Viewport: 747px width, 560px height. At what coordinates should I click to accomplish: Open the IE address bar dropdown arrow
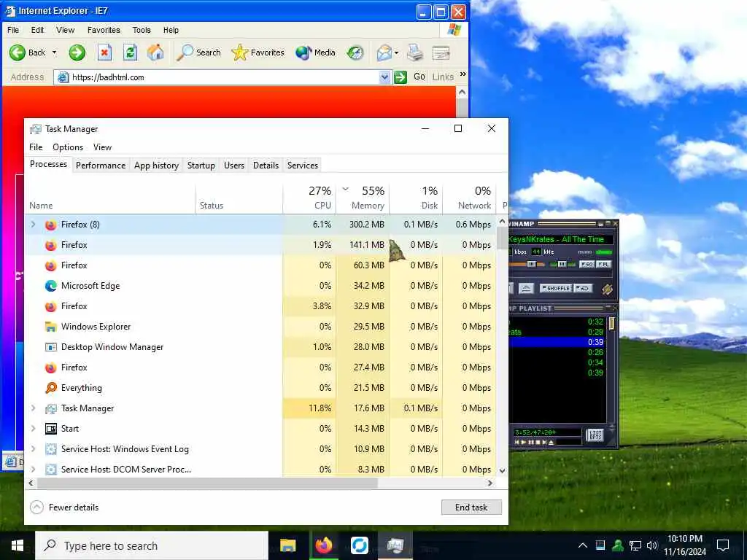(x=384, y=77)
